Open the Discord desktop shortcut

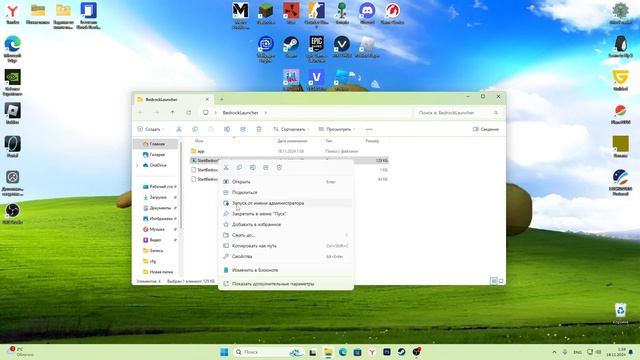[x=367, y=13]
